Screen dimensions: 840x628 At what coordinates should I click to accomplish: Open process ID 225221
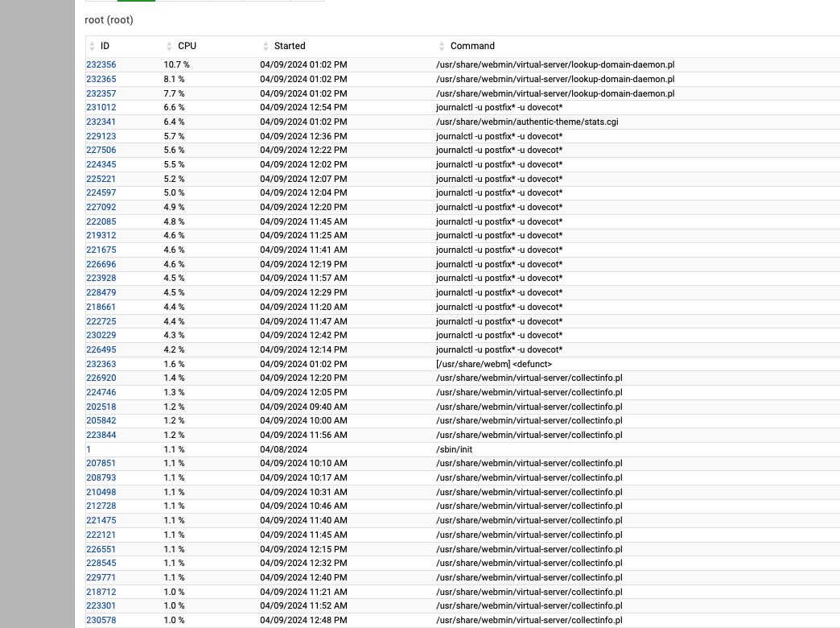[x=101, y=179]
